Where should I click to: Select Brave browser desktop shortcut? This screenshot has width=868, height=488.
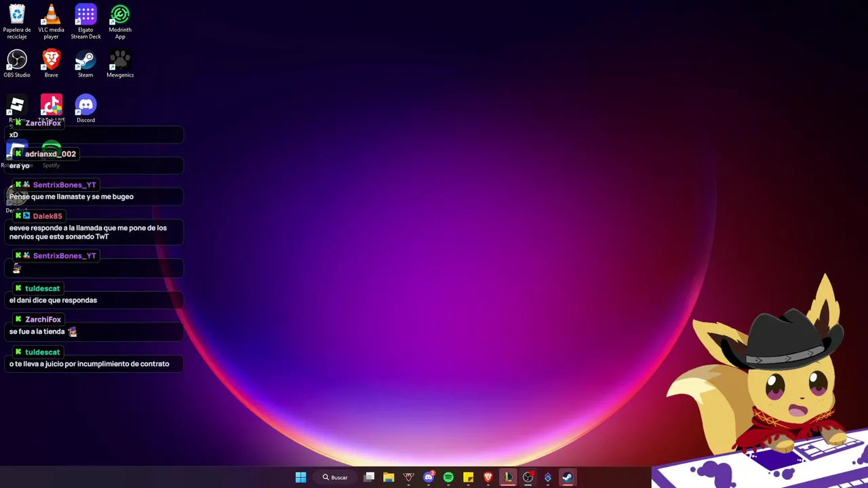click(x=52, y=64)
